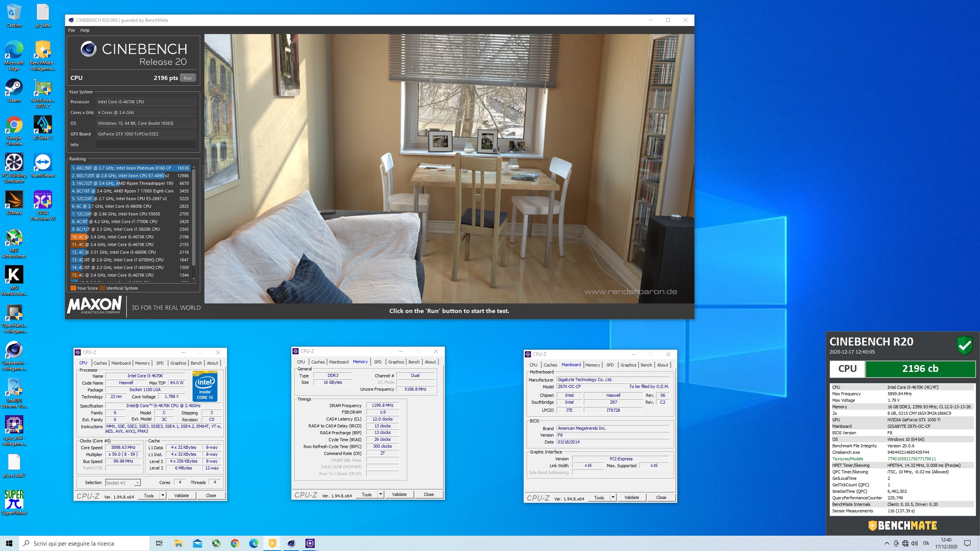Click the green BenchMate verified shield
This screenshot has height=551, width=980.
pos(965,345)
